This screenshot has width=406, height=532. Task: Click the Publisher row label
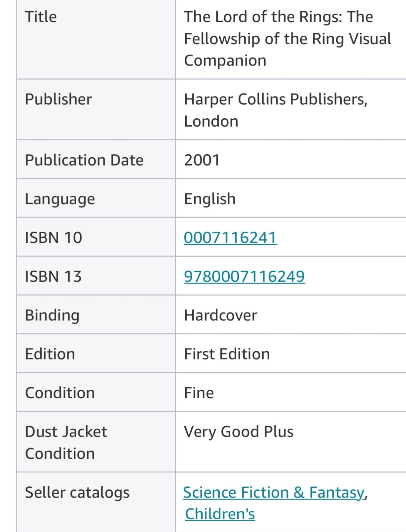point(58,99)
